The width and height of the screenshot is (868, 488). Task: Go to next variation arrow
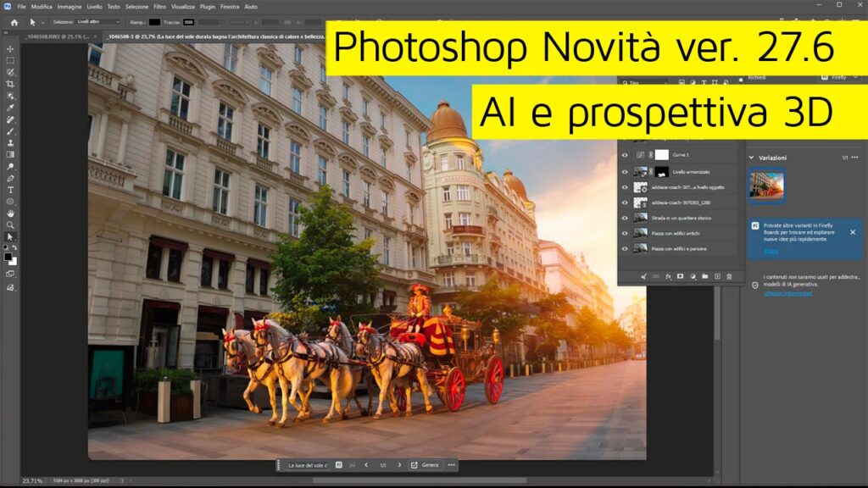pos(400,465)
